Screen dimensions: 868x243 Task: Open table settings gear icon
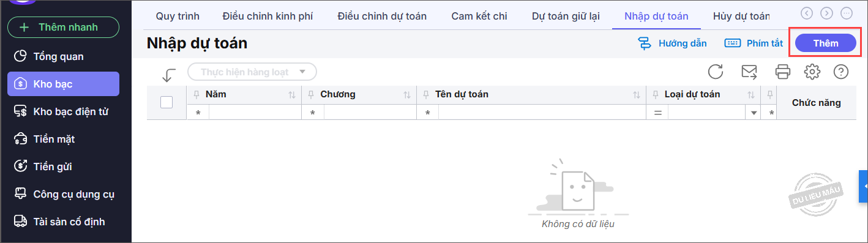point(812,72)
